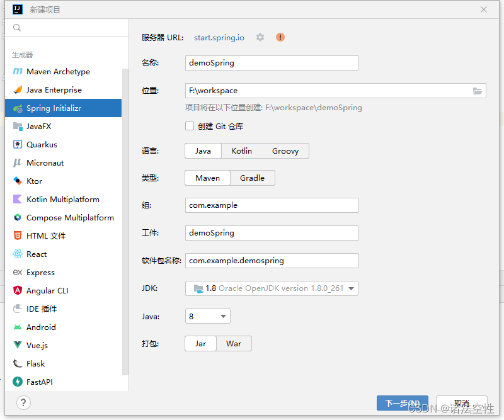
Task: Click the IDE plugin icon
Action: click(x=18, y=309)
